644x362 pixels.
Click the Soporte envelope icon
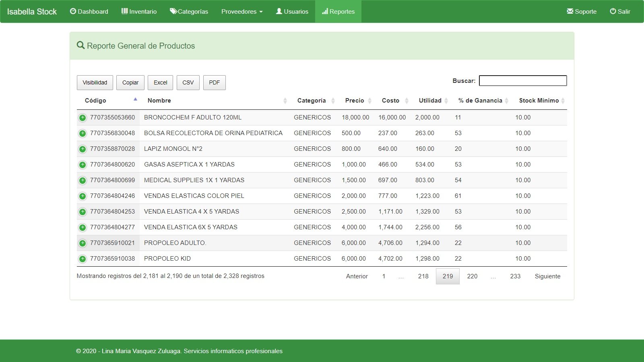point(570,11)
